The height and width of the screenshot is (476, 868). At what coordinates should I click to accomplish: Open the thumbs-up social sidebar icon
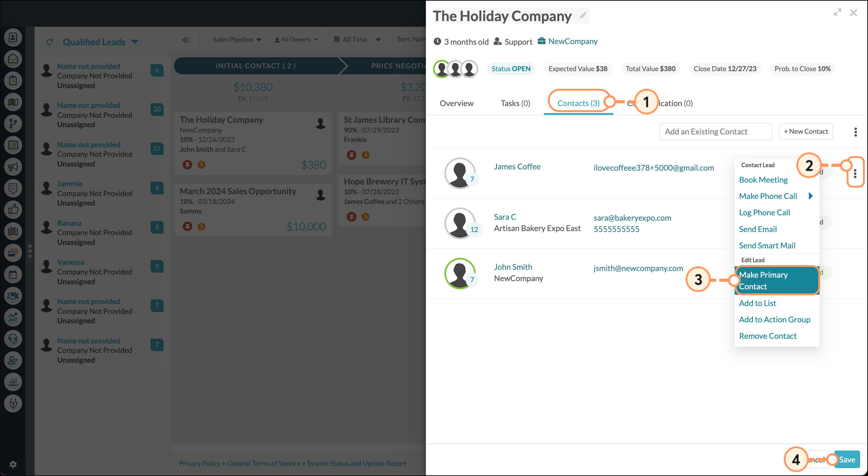pos(13,210)
